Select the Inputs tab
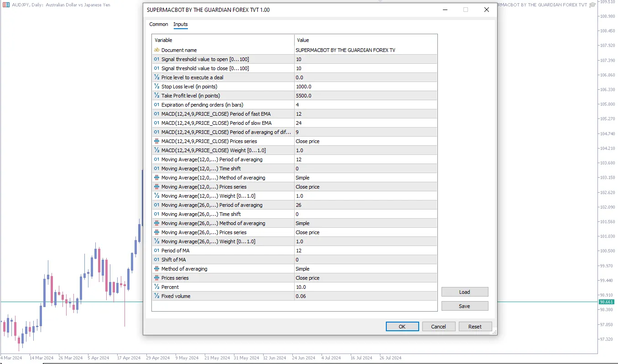This screenshot has height=364, width=618. coord(181,24)
